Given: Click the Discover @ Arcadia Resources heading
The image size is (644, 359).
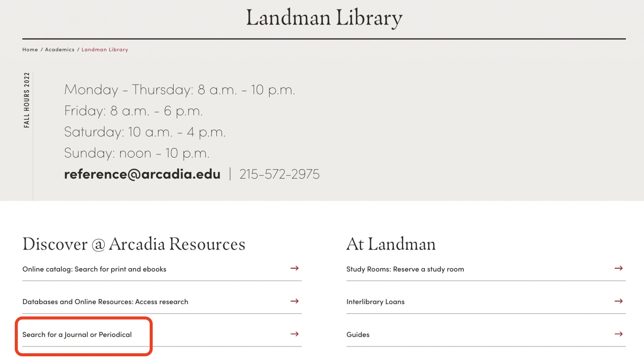Looking at the screenshot, I should point(134,244).
